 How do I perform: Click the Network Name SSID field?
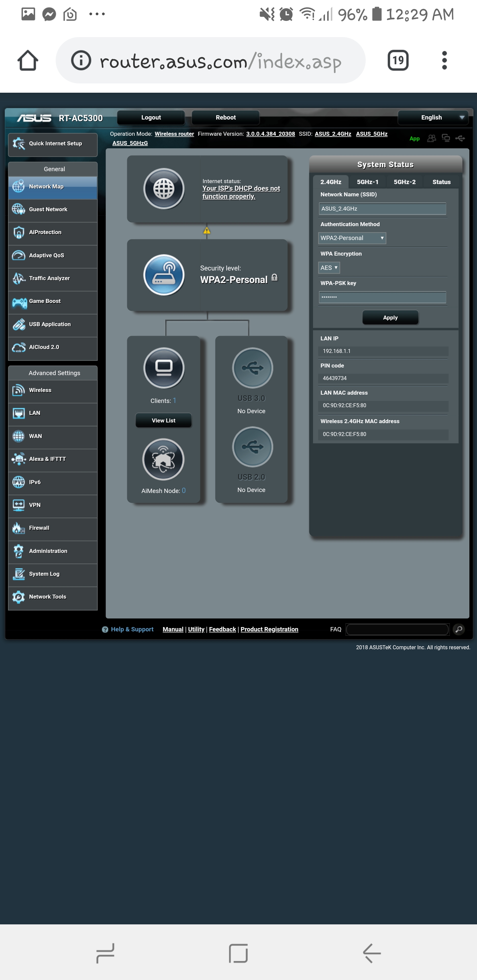pyautogui.click(x=382, y=209)
